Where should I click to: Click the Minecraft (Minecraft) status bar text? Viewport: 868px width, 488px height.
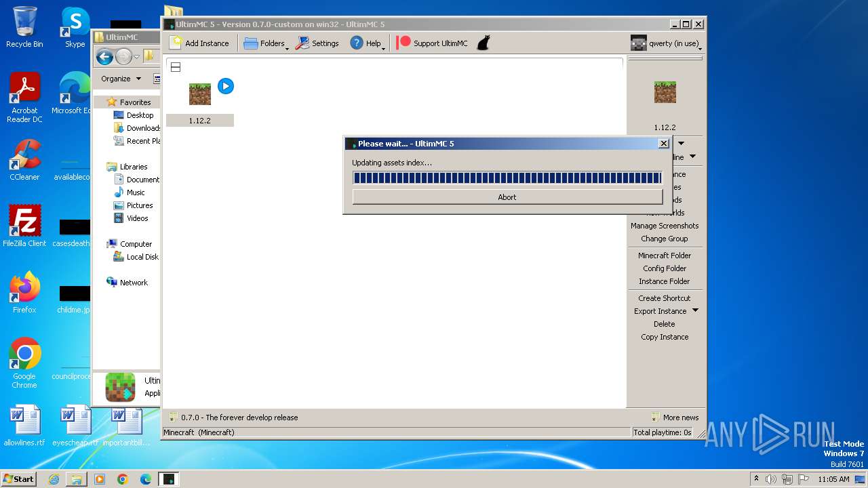point(199,432)
